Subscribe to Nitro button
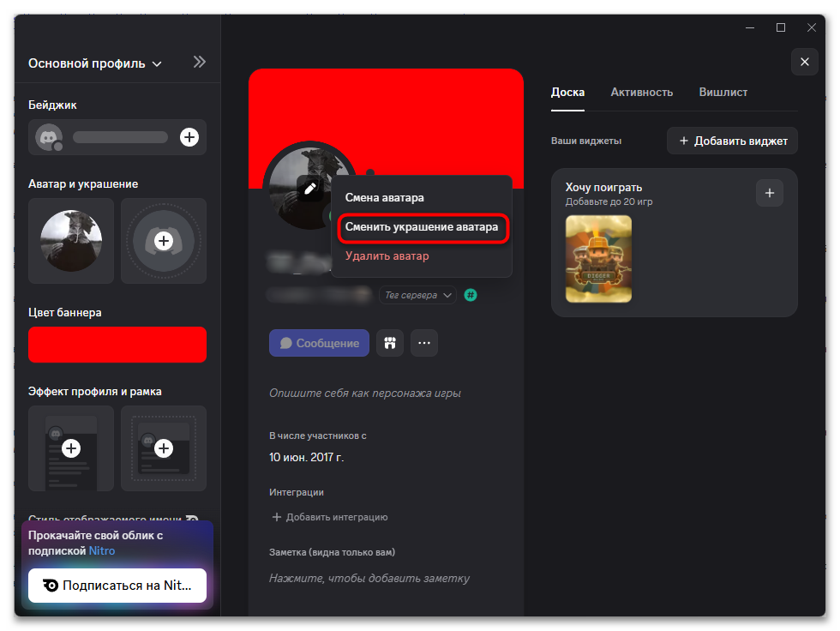This screenshot has width=840, height=631. click(117, 586)
